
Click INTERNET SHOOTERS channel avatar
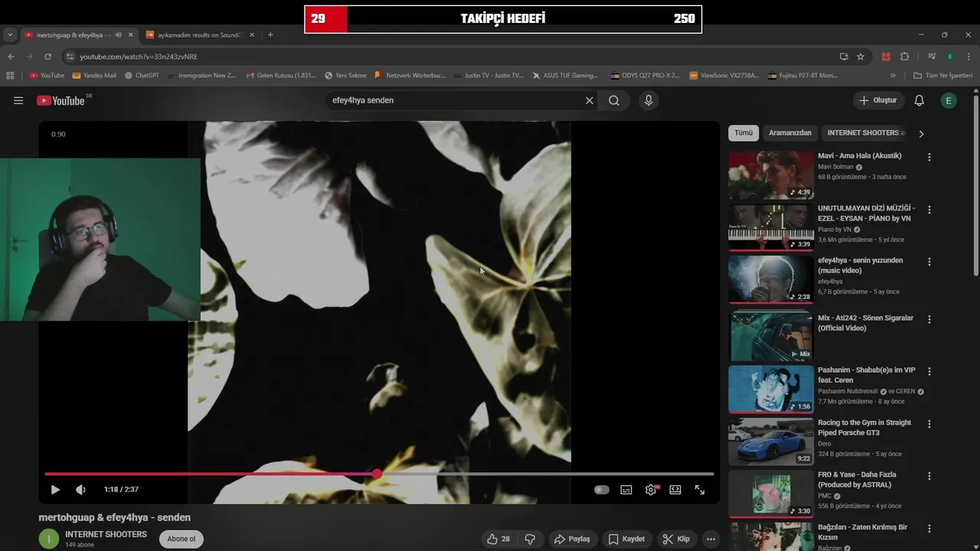pyautogui.click(x=48, y=539)
